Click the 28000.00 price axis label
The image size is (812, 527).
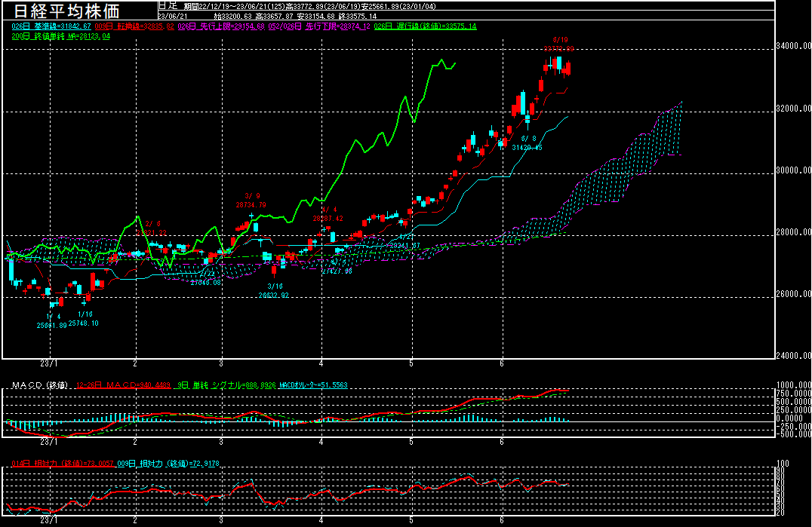(793, 232)
